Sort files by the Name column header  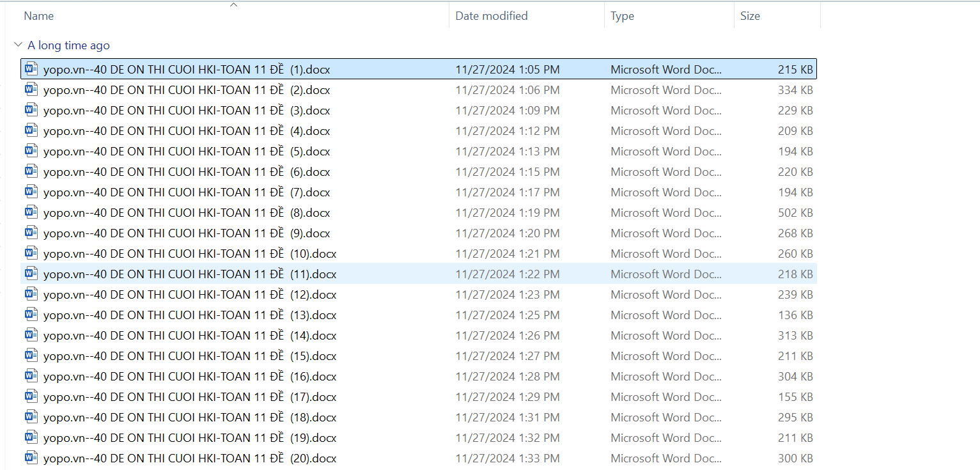(x=39, y=16)
